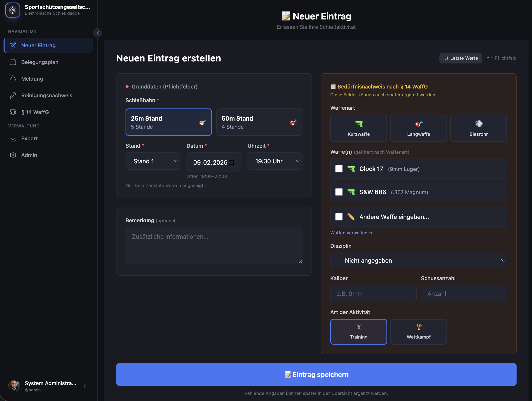Select the 50m Stand shooting range card
Viewport: 532px width, 401px height.
click(259, 122)
